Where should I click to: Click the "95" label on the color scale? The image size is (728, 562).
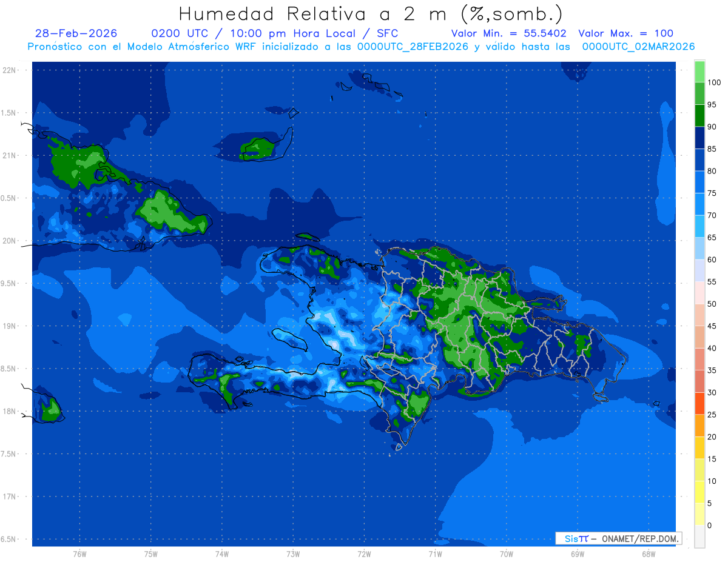point(712,104)
